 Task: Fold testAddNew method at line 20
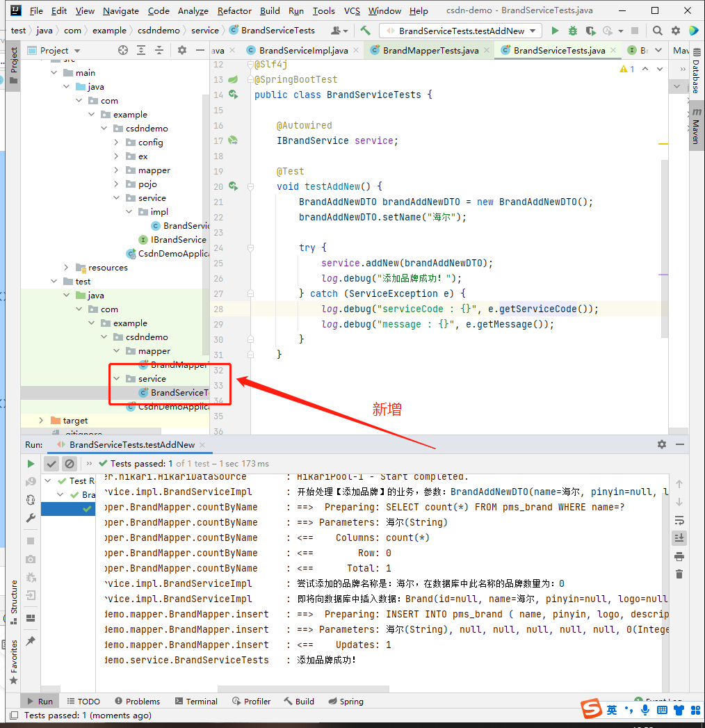(x=250, y=186)
